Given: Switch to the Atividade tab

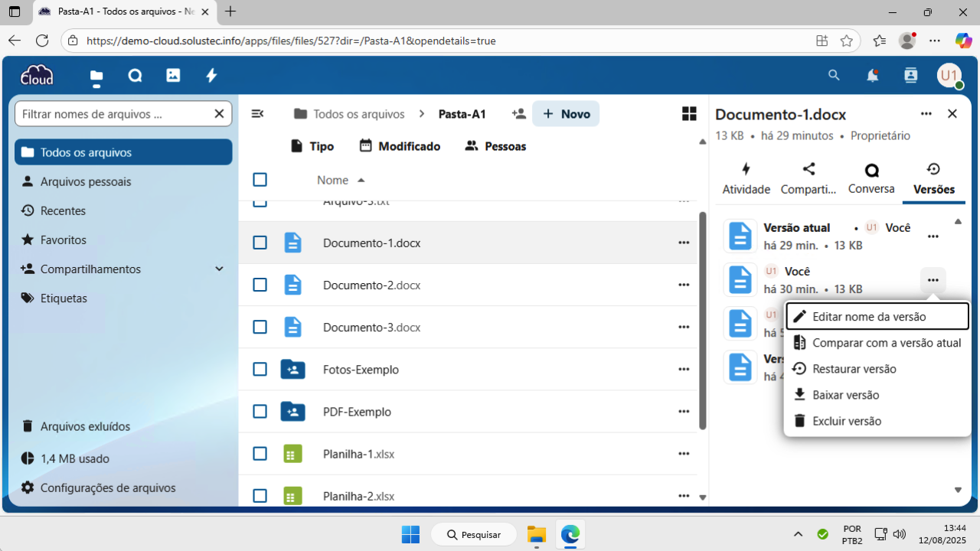Looking at the screenshot, I should 746,178.
